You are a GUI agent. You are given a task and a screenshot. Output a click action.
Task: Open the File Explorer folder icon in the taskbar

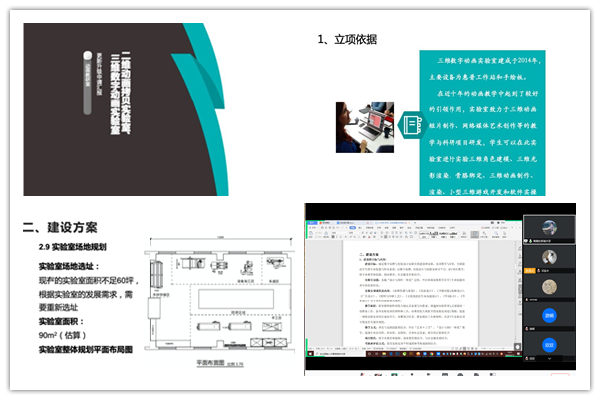384,354
